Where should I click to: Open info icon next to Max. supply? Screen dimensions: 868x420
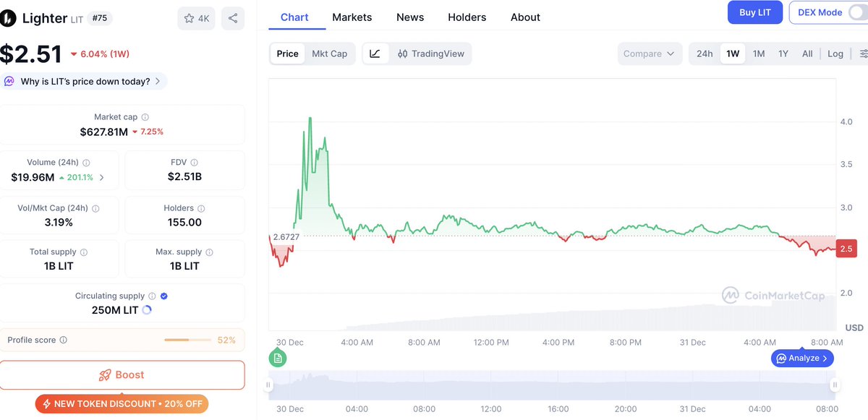tap(209, 252)
